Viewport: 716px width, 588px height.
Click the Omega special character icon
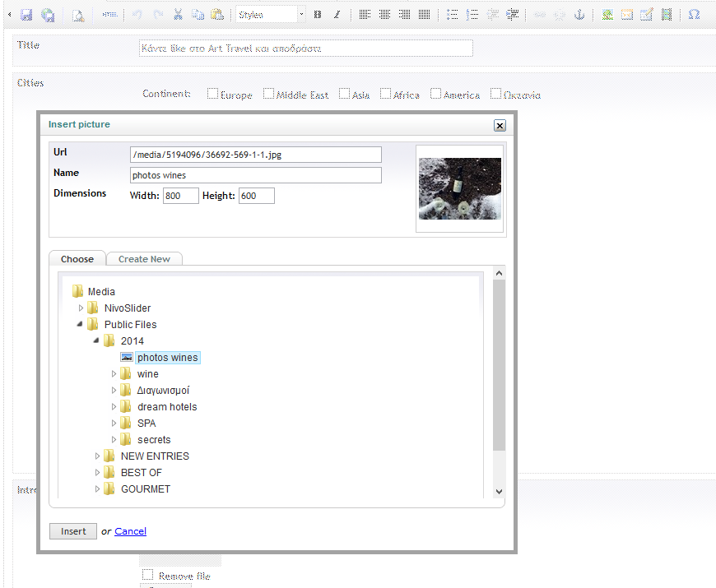click(x=694, y=15)
